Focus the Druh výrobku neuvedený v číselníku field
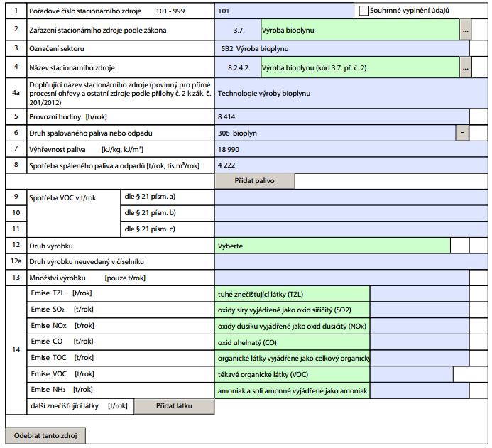The height and width of the screenshot is (448, 492). (351, 262)
